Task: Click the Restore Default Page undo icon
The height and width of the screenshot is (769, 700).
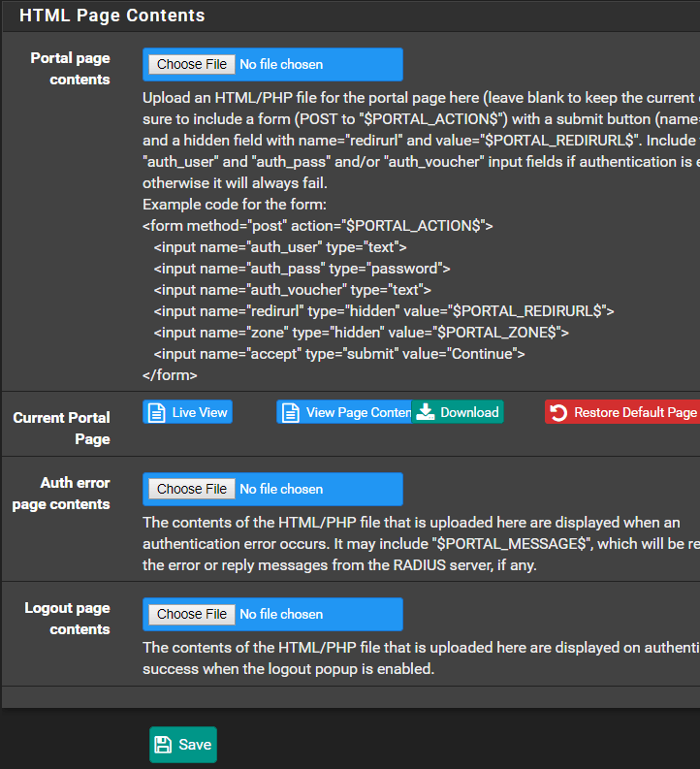Action: [x=558, y=413]
